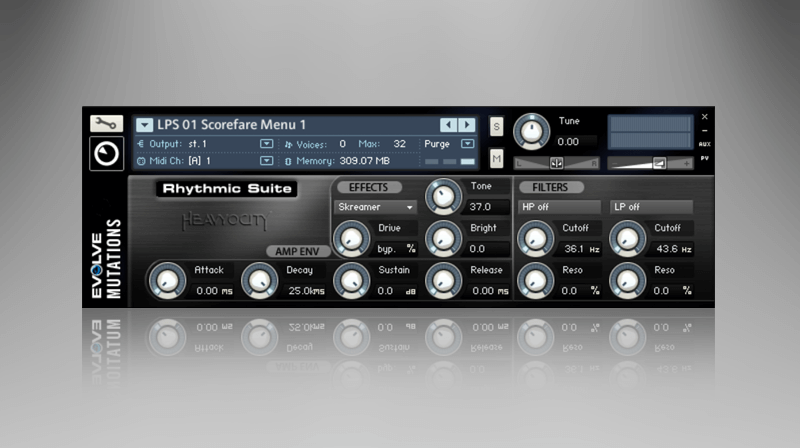The image size is (800, 448).
Task: Go to the previous instrument preset arrow
Action: [448, 125]
